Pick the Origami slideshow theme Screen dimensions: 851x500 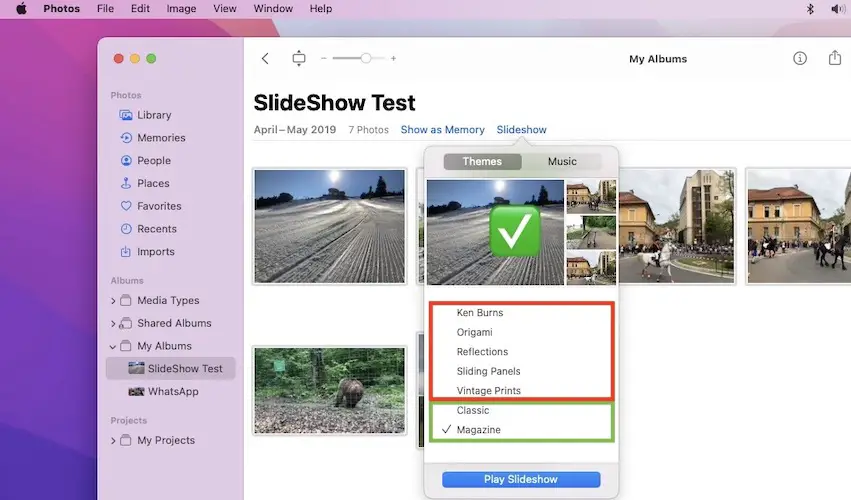474,332
